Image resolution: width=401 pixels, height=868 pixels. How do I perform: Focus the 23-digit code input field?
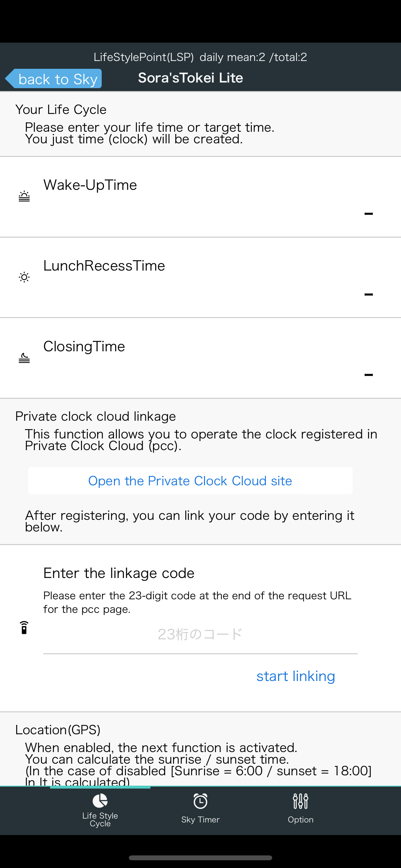click(x=200, y=635)
